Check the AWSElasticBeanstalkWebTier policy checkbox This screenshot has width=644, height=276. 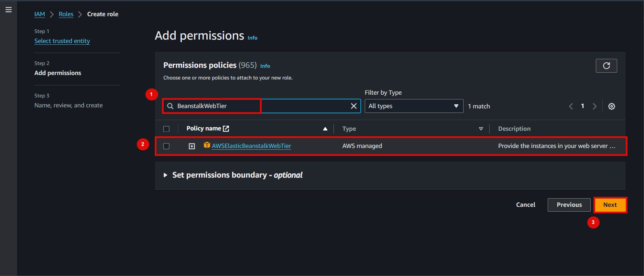click(x=166, y=146)
